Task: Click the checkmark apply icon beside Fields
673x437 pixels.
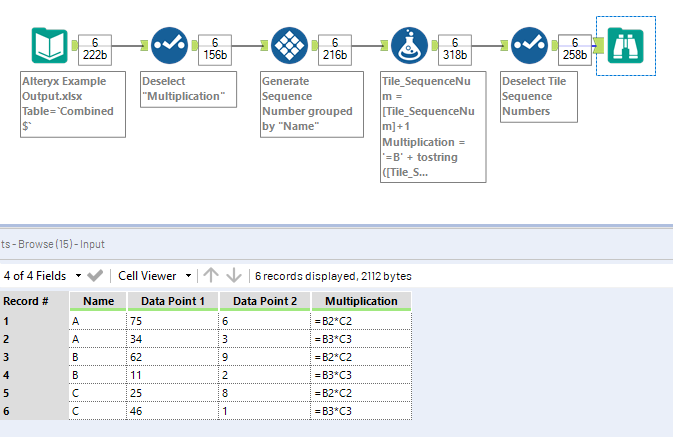Action: pyautogui.click(x=95, y=276)
